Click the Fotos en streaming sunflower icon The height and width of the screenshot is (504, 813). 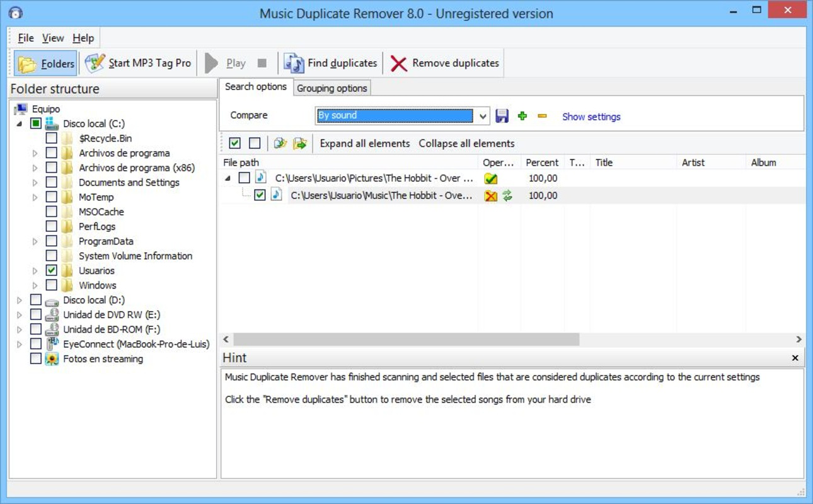click(52, 359)
